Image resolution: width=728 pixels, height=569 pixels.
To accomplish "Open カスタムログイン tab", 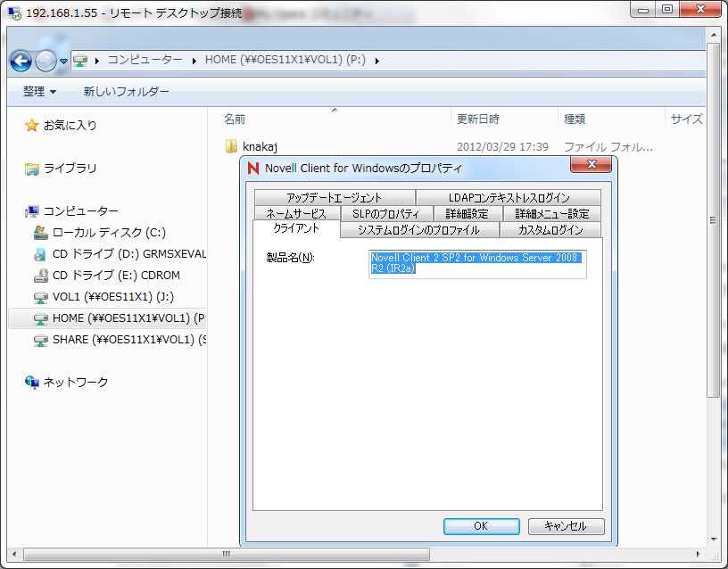I will click(x=550, y=230).
